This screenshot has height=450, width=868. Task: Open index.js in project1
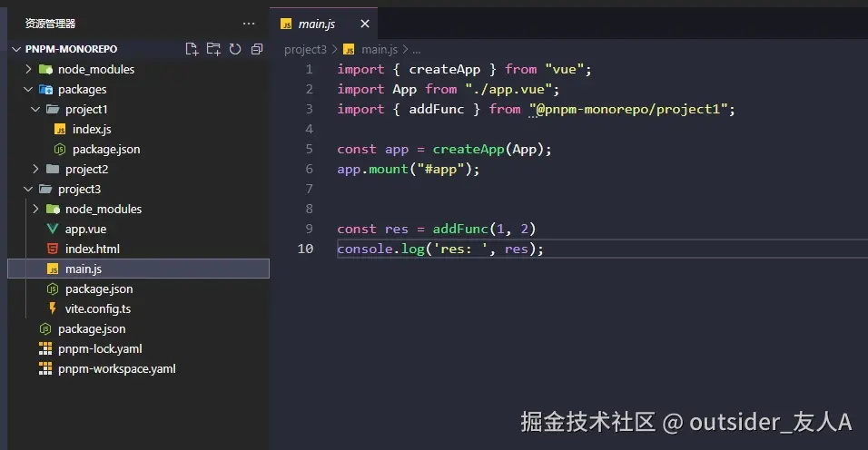92,130
